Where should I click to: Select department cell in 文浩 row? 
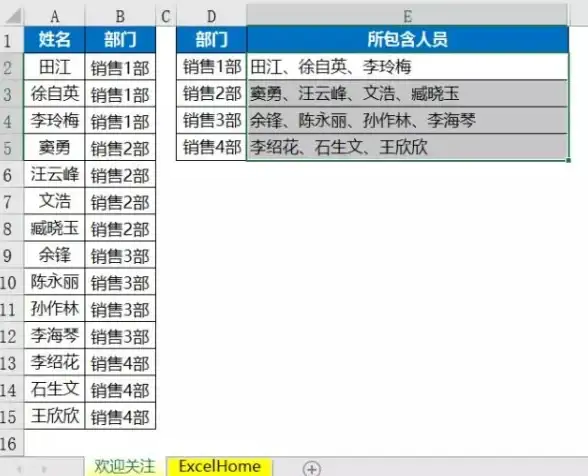[x=120, y=201]
